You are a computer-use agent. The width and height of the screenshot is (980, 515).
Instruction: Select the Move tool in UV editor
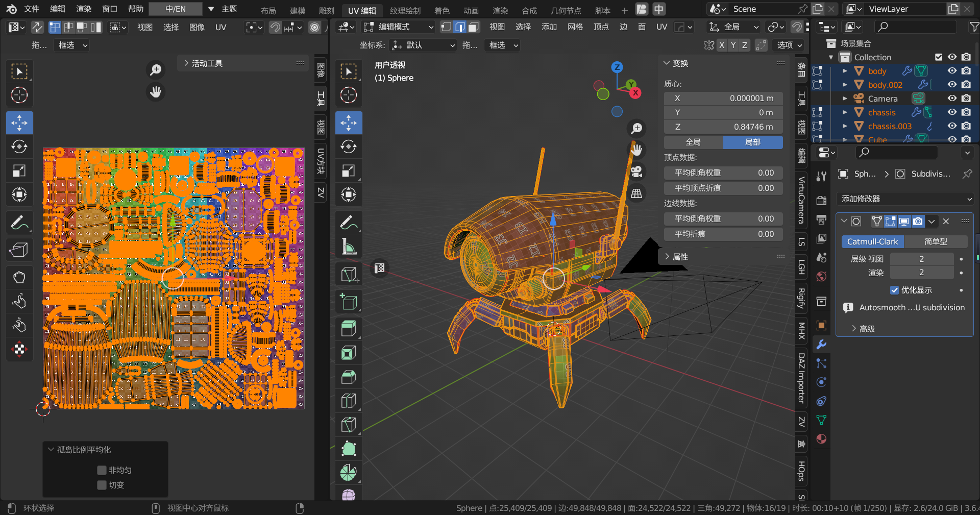pos(19,123)
